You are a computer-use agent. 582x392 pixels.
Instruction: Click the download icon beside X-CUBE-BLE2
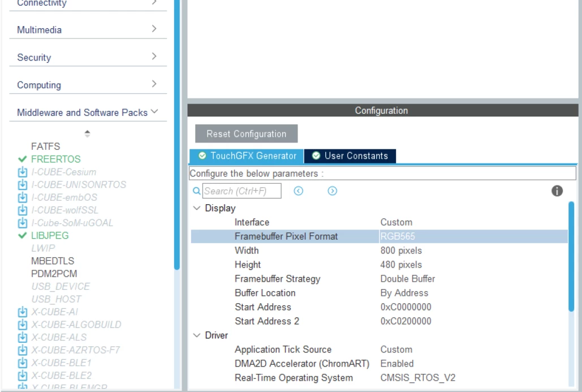click(23, 375)
